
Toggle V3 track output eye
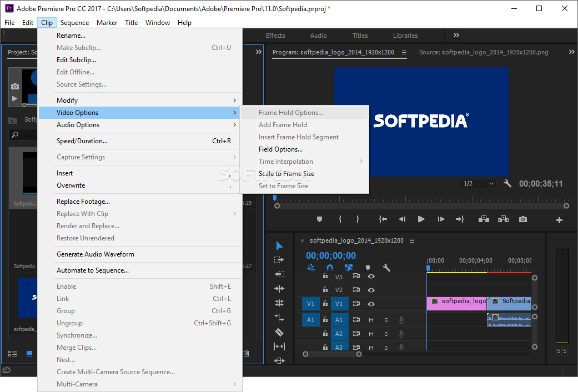(371, 277)
